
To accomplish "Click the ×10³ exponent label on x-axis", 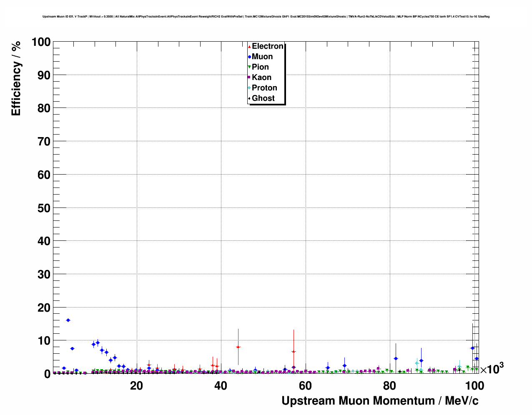I will (x=492, y=369).
